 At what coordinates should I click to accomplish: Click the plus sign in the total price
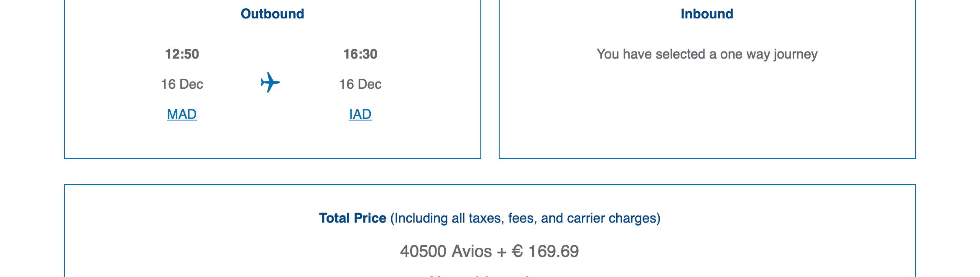pyautogui.click(x=501, y=251)
